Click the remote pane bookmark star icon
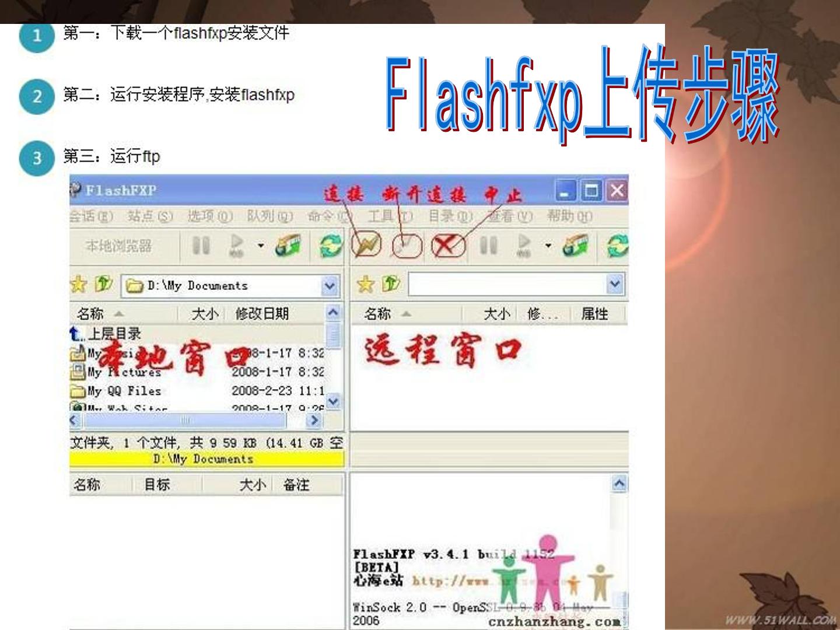The width and height of the screenshot is (840, 630). pos(365,285)
